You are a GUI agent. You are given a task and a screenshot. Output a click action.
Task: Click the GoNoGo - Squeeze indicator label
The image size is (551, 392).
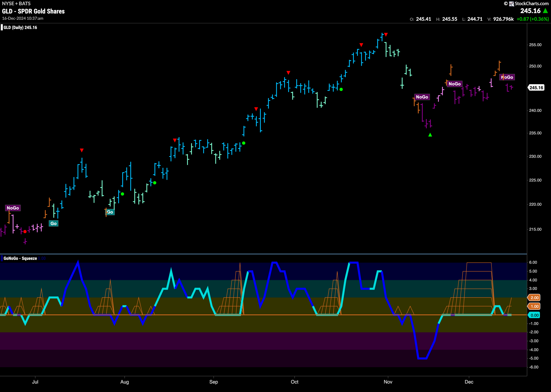(x=20, y=258)
